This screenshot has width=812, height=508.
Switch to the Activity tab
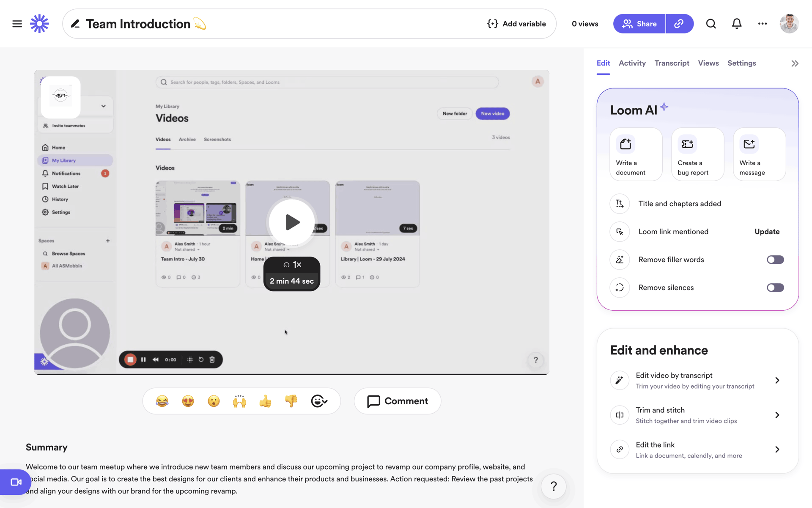[632, 63]
